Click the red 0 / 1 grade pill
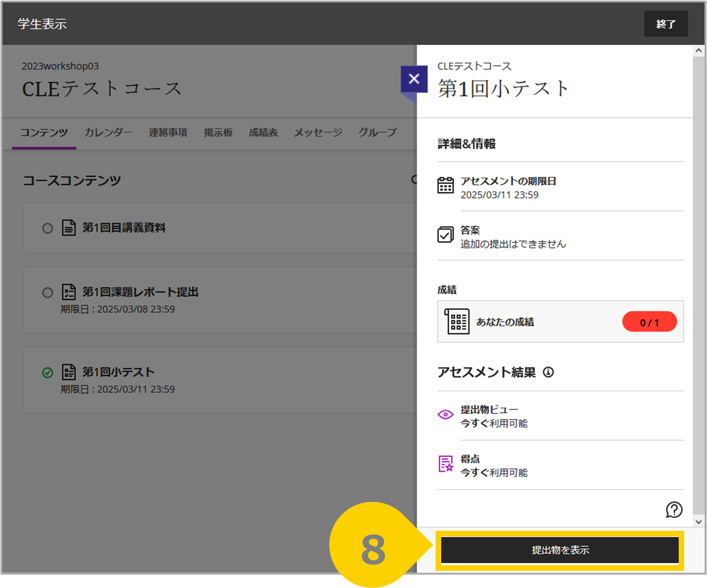707x588 pixels. click(649, 322)
